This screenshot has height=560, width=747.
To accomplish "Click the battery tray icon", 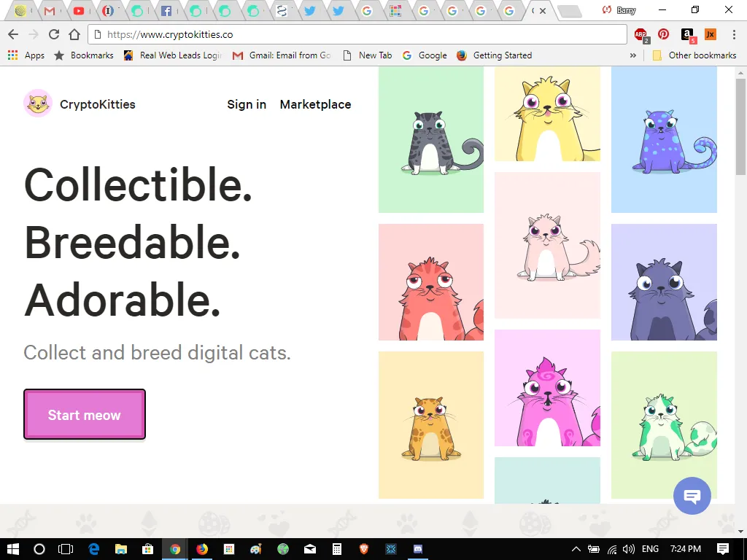I will coord(594,549).
